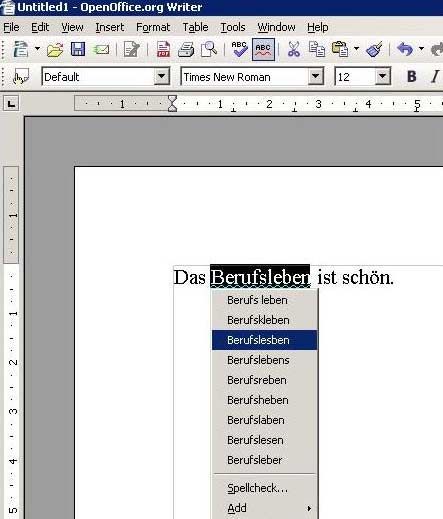This screenshot has width=443, height=519.
Task: Click the ruler tab stop type button
Action: [x=11, y=103]
